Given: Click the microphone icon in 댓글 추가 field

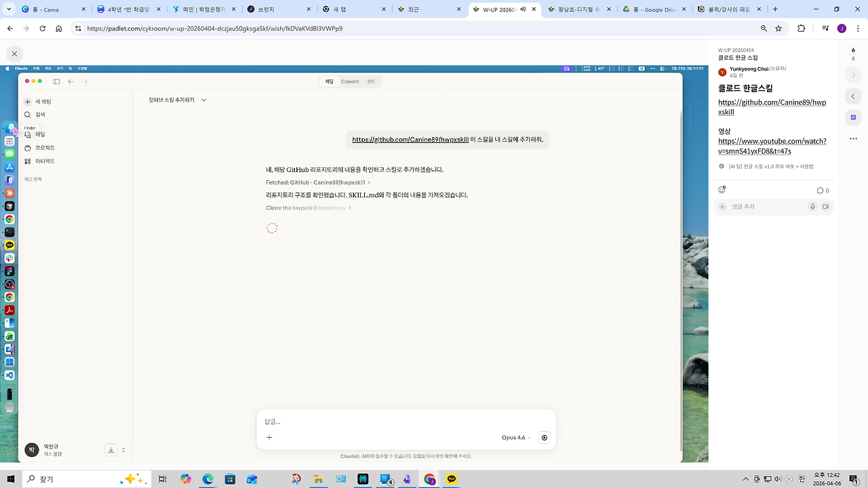Looking at the screenshot, I should click(812, 207).
